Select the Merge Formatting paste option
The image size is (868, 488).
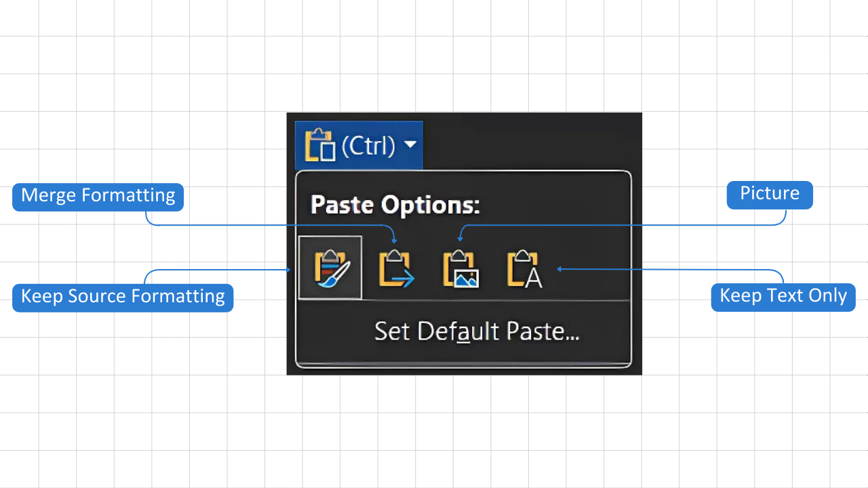tap(395, 267)
